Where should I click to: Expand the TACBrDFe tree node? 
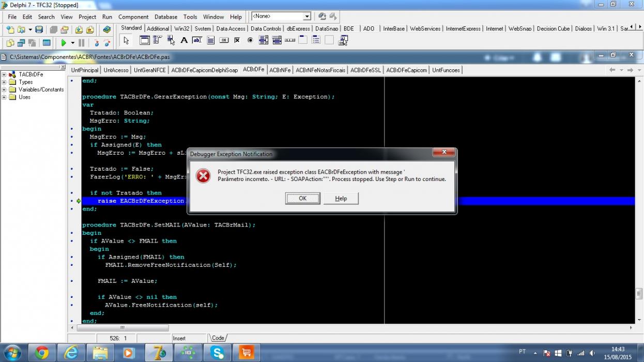point(4,74)
